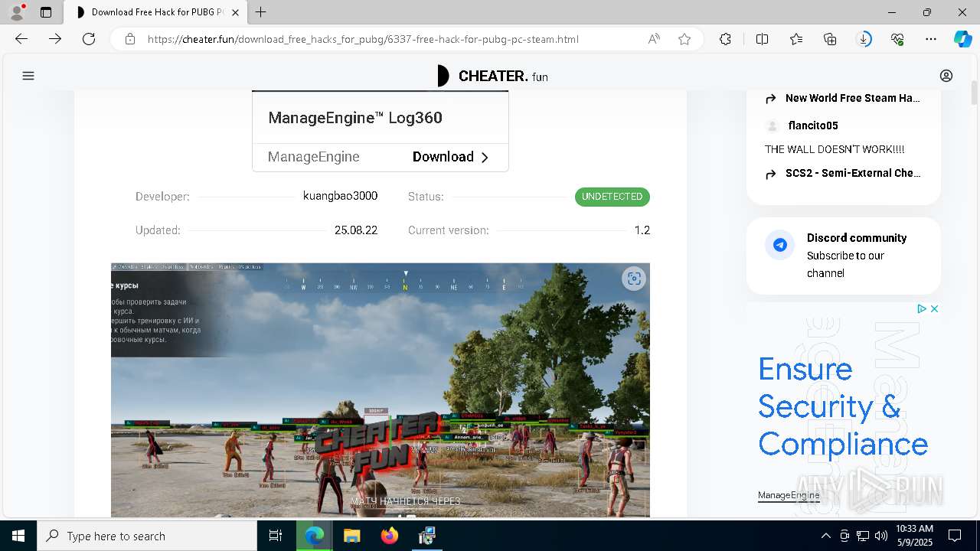Viewport: 980px width, 551px height.
Task: Open the Discord community channel link
Action: coord(857,238)
